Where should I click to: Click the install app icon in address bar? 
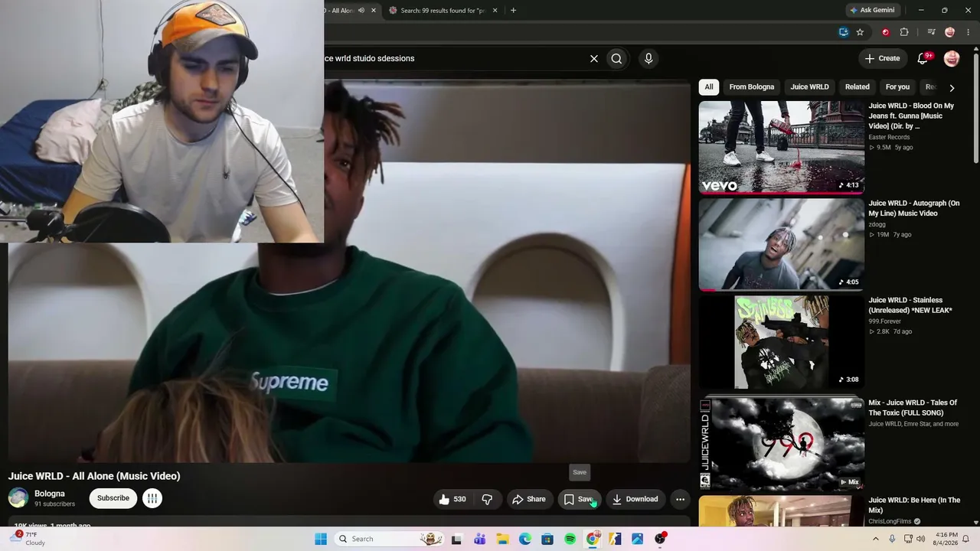(x=844, y=32)
